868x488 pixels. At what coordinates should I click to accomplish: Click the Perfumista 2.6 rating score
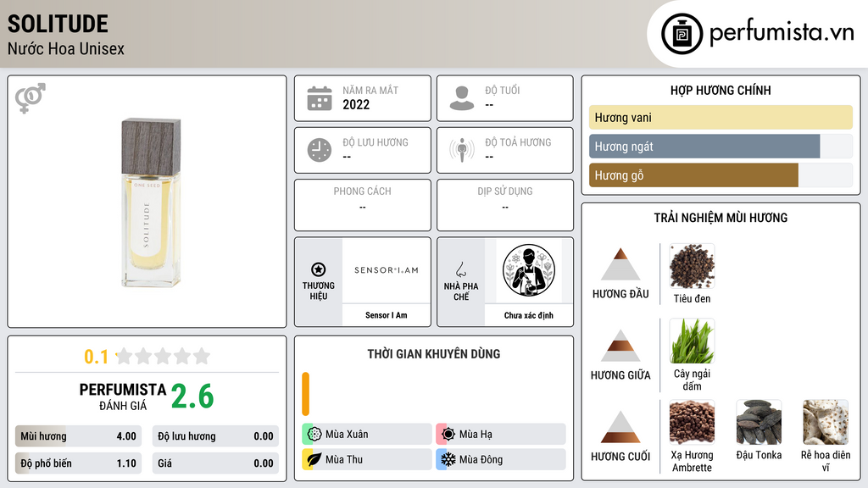click(x=192, y=396)
